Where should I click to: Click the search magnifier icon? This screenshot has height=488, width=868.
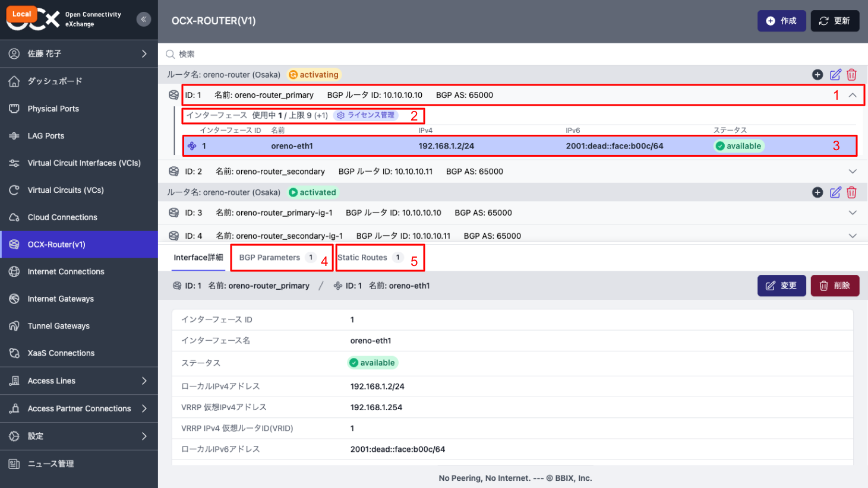(x=171, y=54)
